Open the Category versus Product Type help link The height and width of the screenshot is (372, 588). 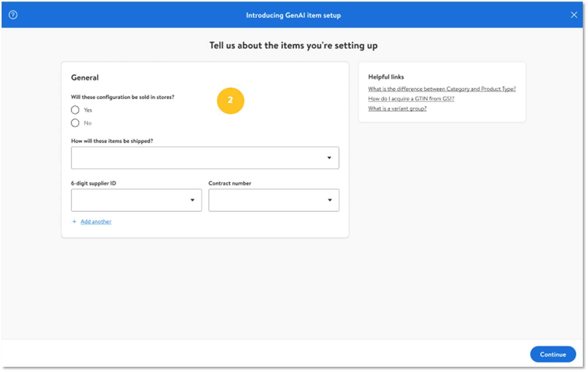point(442,89)
